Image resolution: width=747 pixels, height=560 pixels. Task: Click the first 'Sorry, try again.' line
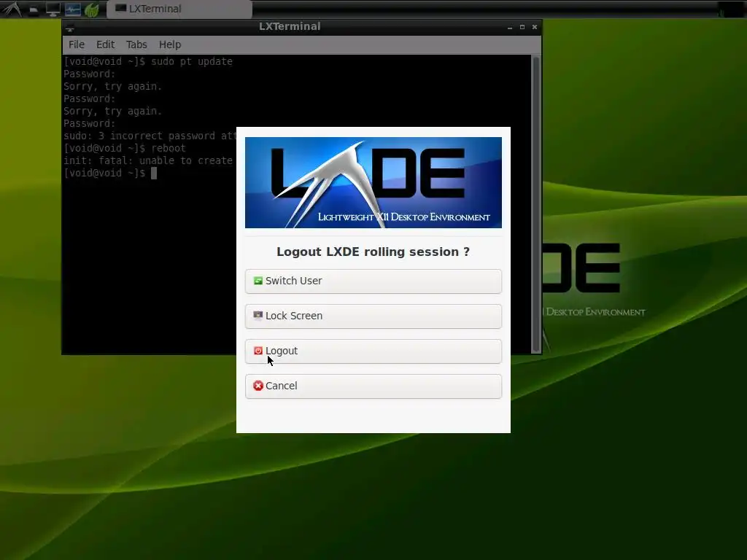(113, 86)
